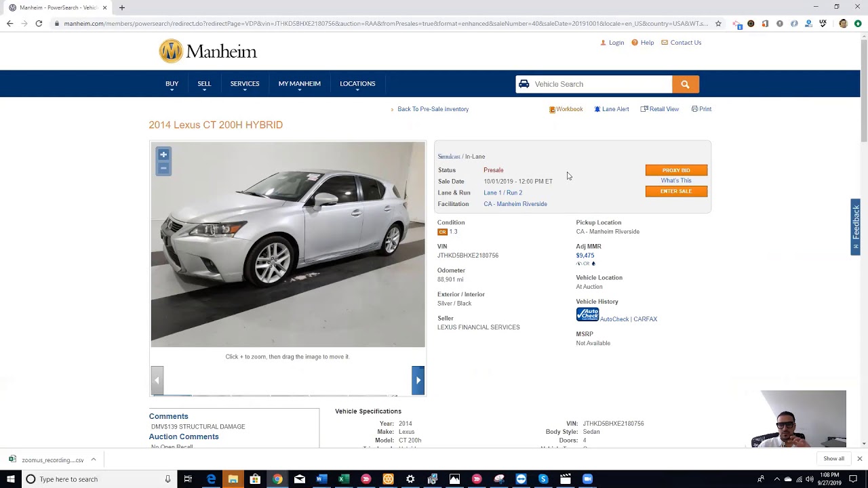868x488 pixels.
Task: Zoom in the car photo with plus icon
Action: tap(163, 155)
